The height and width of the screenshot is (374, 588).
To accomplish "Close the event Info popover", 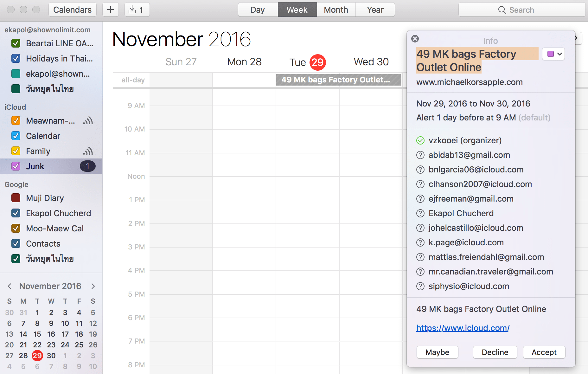I will click(x=415, y=39).
